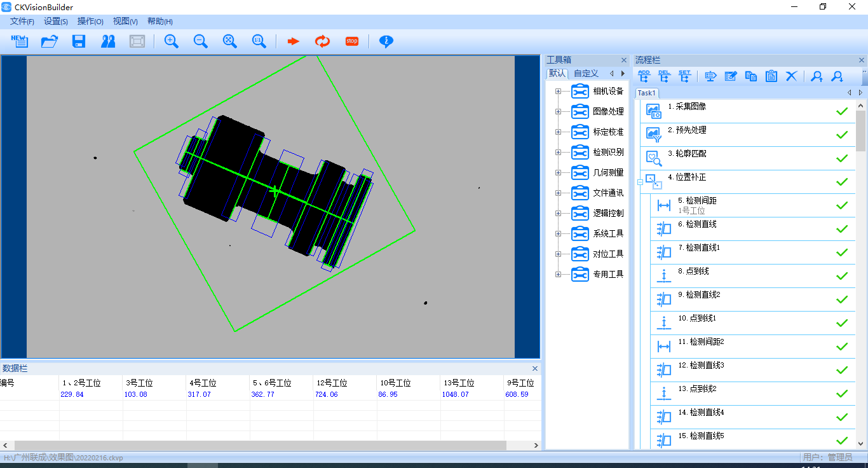Expand the 检测识别 toolbox node
Viewport: 868px width, 468px height.
coord(559,153)
